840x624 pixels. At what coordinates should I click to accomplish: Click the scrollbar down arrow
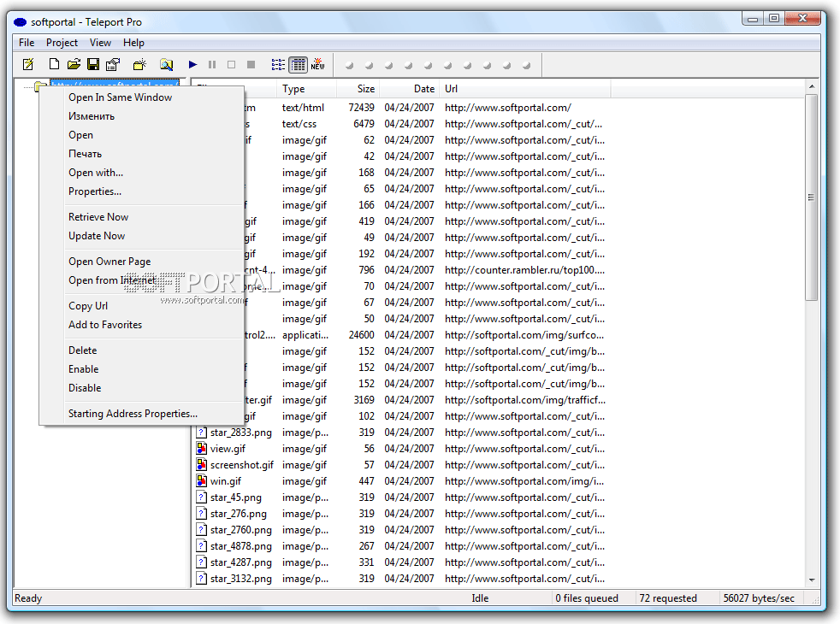(x=812, y=580)
